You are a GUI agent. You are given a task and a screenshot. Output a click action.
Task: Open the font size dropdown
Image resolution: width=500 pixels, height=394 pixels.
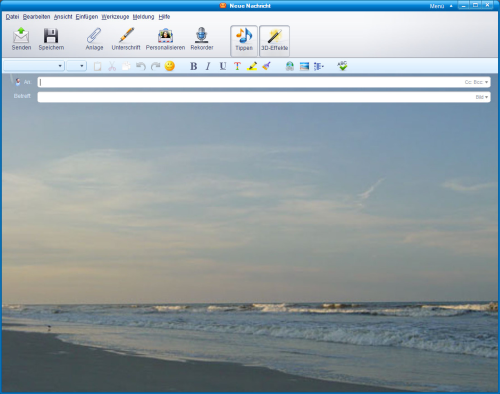tap(77, 66)
